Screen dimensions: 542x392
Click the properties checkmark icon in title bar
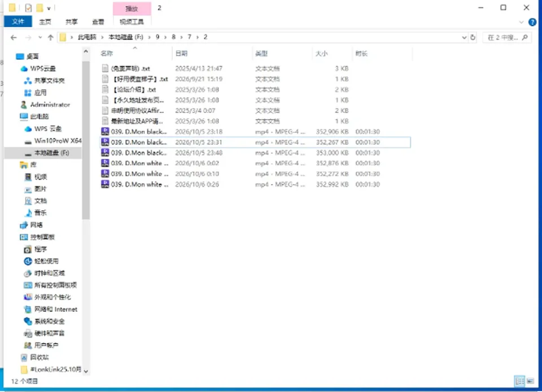[x=28, y=7]
